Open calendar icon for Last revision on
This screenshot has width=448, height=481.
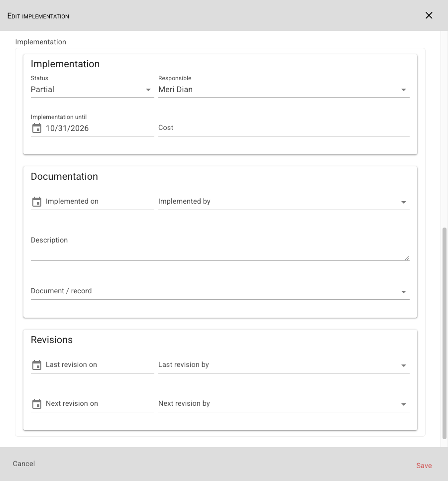click(37, 365)
